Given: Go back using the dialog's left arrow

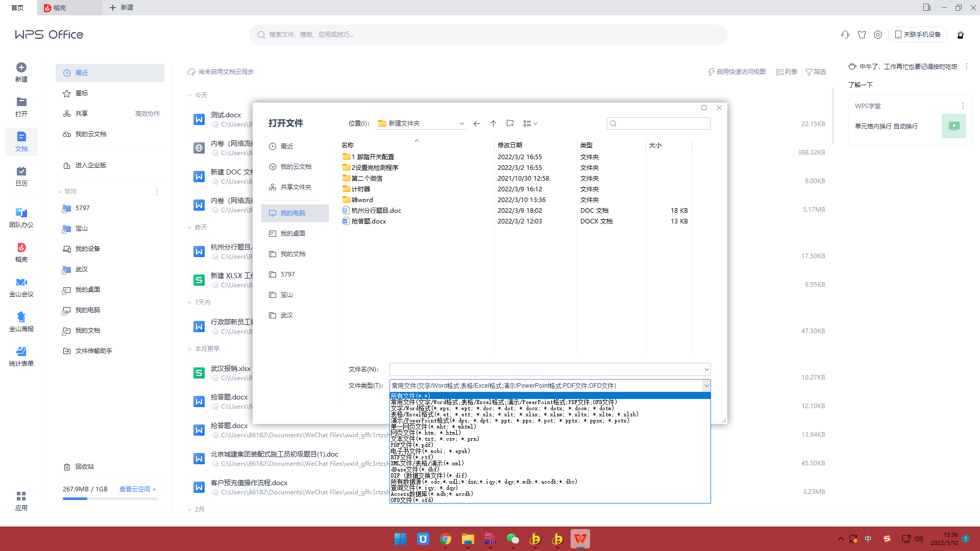Looking at the screenshot, I should [477, 123].
